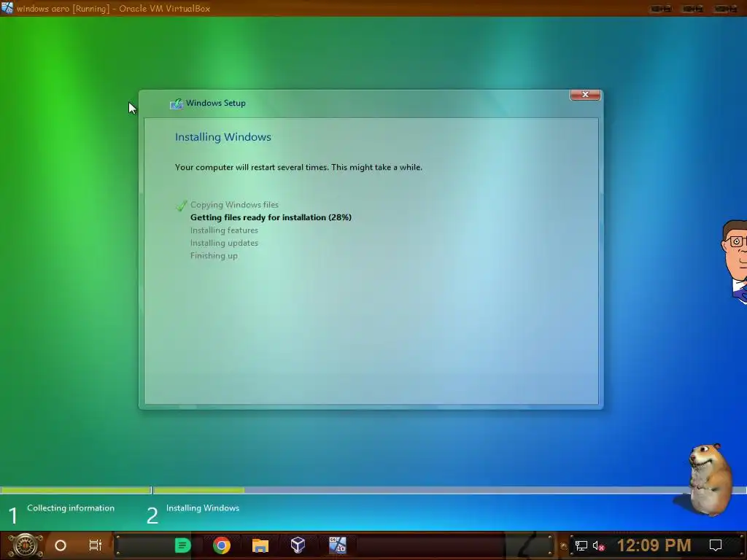
Task: Click the VirtualBox window title icon
Action: click(x=7, y=8)
